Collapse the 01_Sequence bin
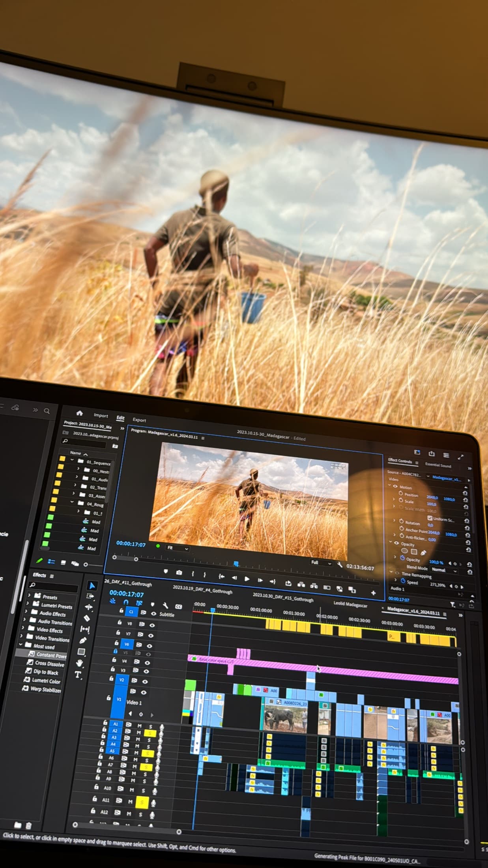Image resolution: width=488 pixels, height=868 pixels. 72,460
